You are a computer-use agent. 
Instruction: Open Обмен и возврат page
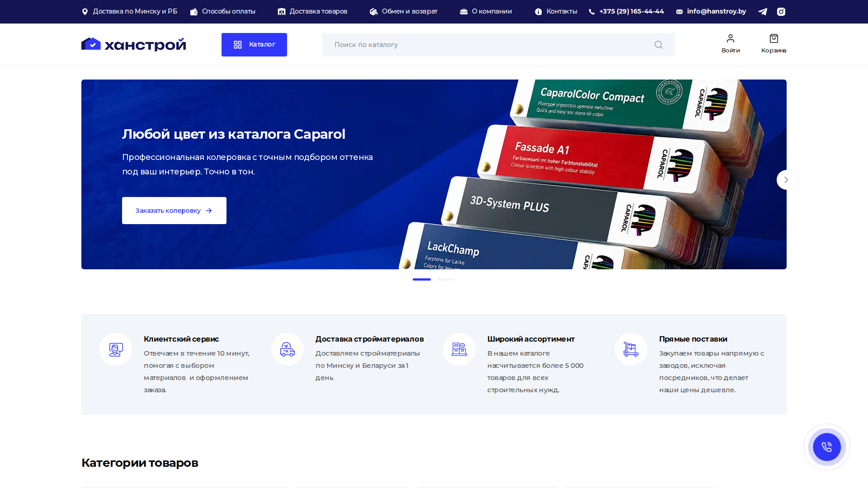click(410, 11)
